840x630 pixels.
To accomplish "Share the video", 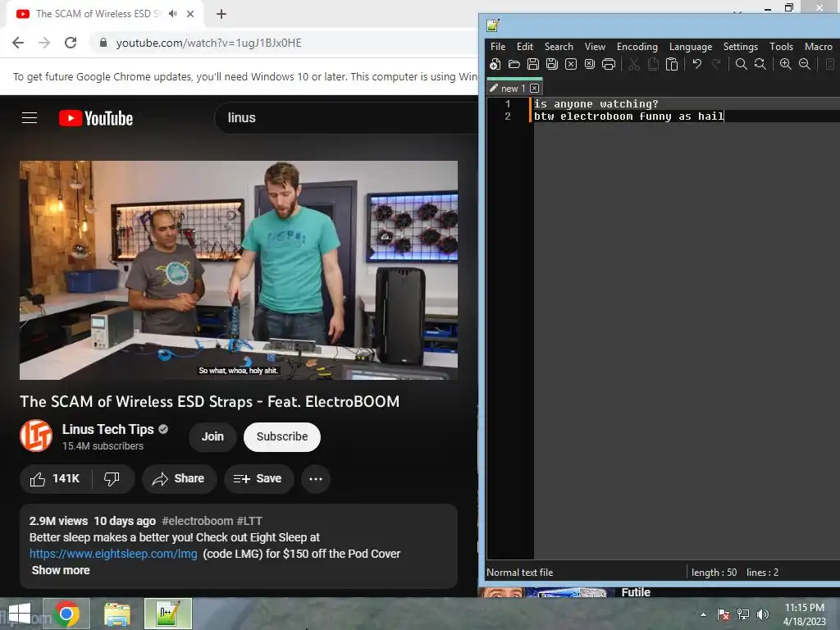I will [179, 479].
